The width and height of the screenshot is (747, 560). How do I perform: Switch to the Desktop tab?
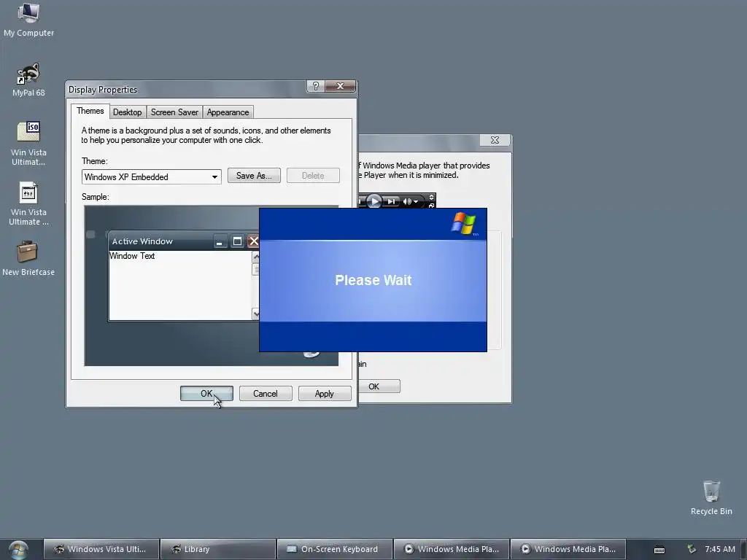coord(127,112)
